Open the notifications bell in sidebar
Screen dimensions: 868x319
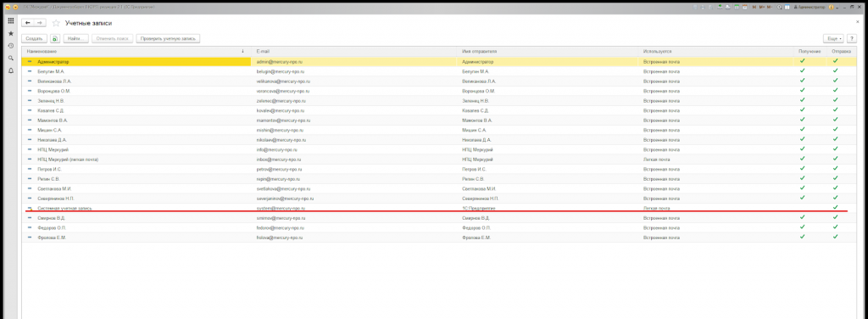pyautogui.click(x=10, y=70)
